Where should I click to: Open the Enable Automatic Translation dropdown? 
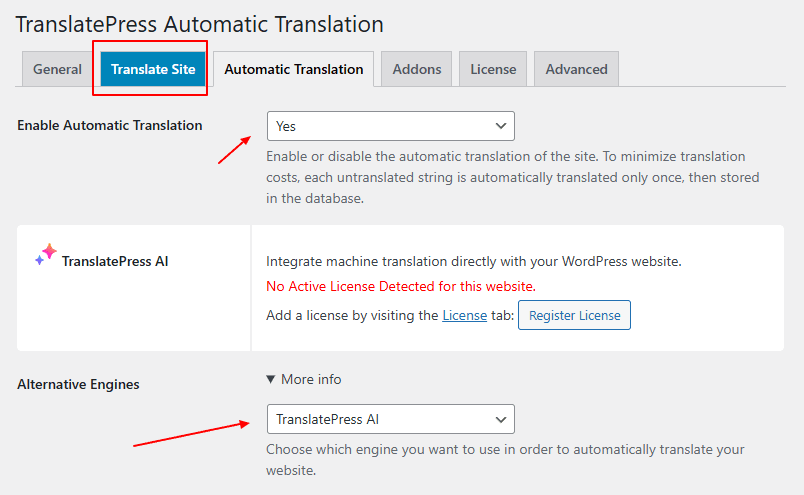[391, 126]
